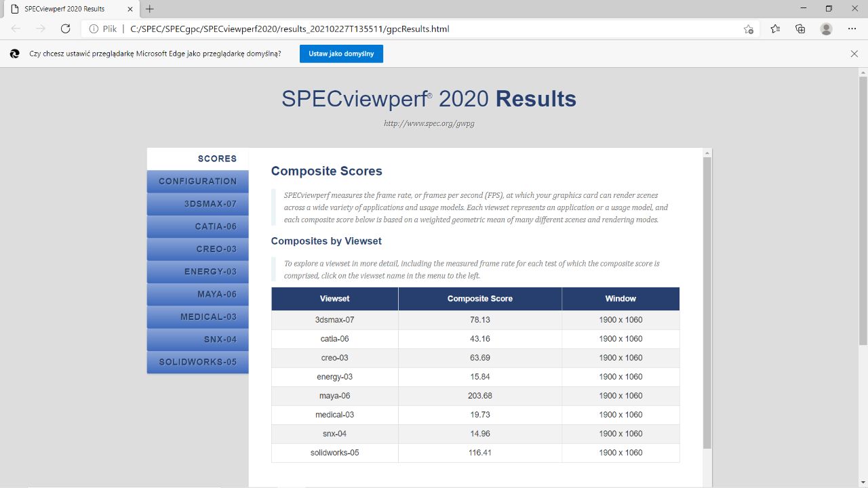Click the 43.16 score value

[479, 339]
